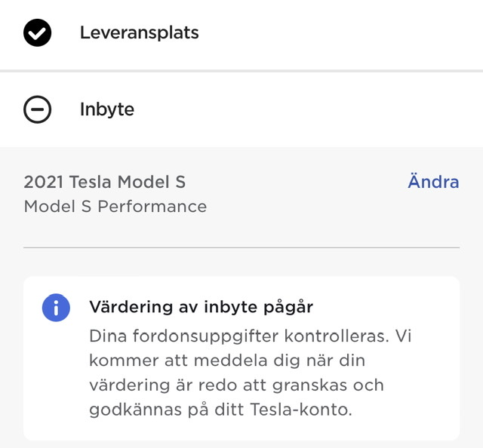The image size is (483, 448).
Task: Click the blue info icon in valuation card
Action: [56, 308]
